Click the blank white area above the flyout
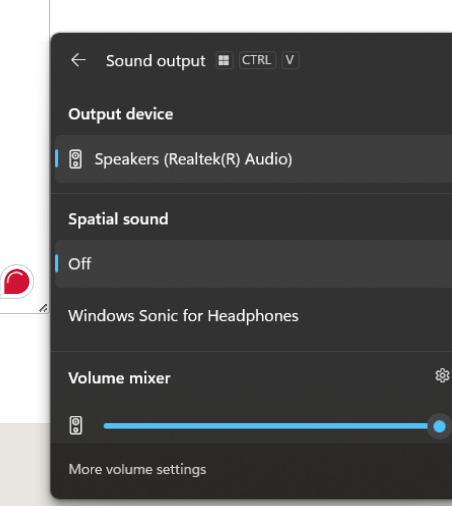The image size is (452, 506). click(250, 16)
